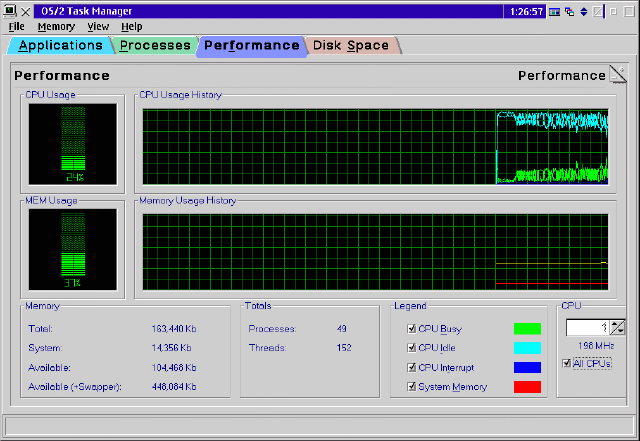
Task: Click the X close icon beside system menu
Action: tap(25, 11)
